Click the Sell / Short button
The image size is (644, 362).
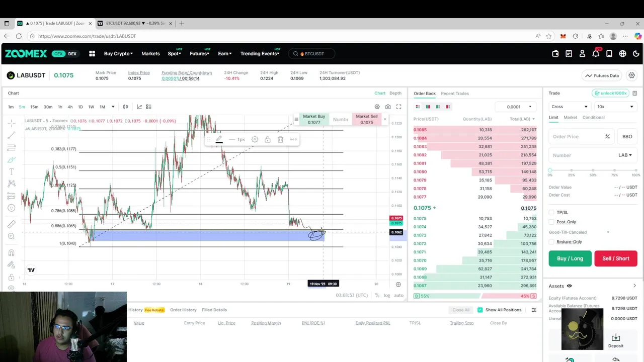click(x=616, y=258)
